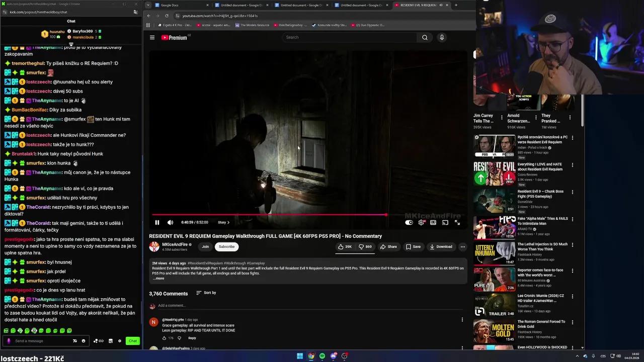Screen dimensions: 644x362
Task: Open the more actions menu beside Download
Action: coord(463,246)
